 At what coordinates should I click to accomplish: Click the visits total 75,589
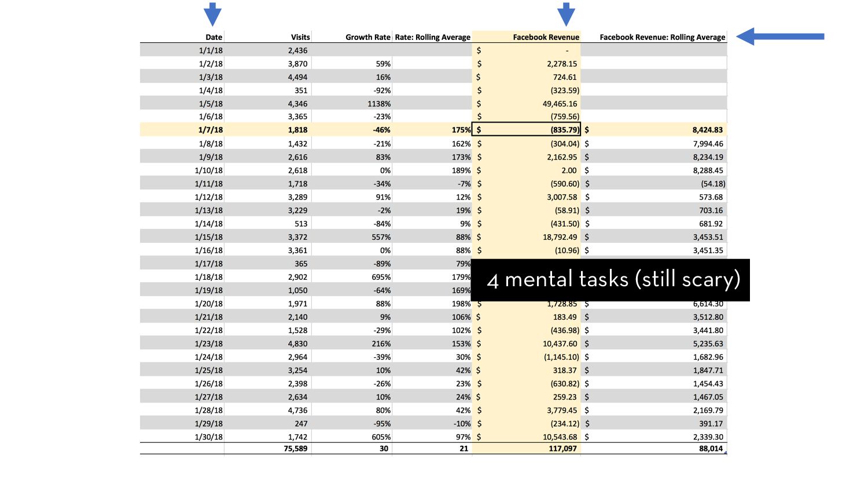point(296,448)
